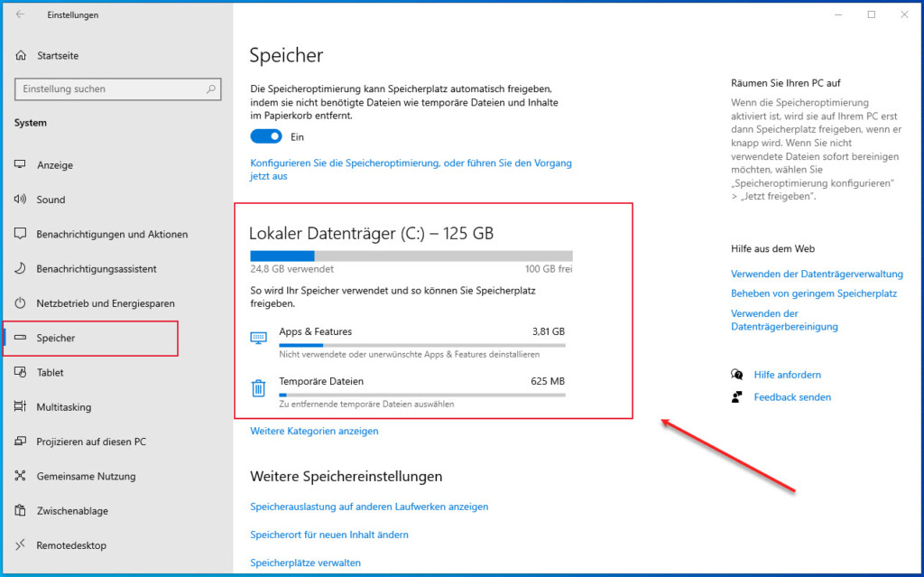This screenshot has height=577, width=924.
Task: Click the Apps & Features monitor icon
Action: [x=260, y=337]
